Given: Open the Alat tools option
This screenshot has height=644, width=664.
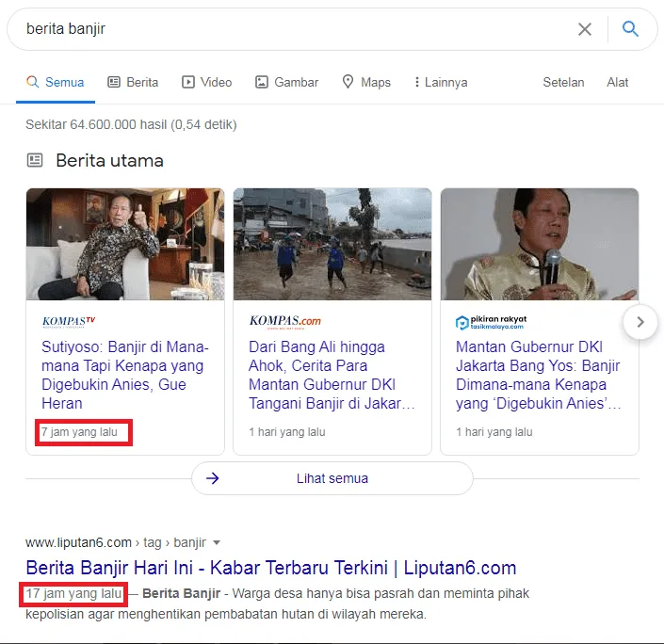Looking at the screenshot, I should (x=617, y=82).
